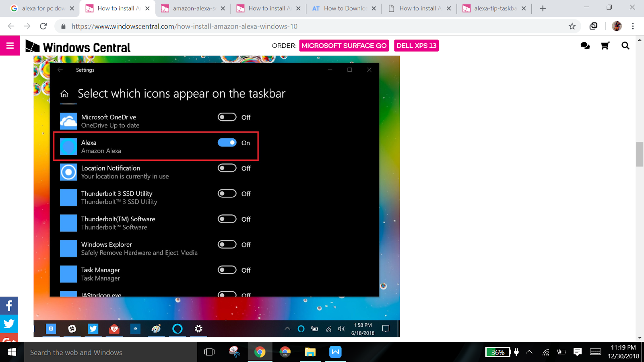The width and height of the screenshot is (644, 362).
Task: Open the Chrome three-dot menu
Action: click(633, 26)
